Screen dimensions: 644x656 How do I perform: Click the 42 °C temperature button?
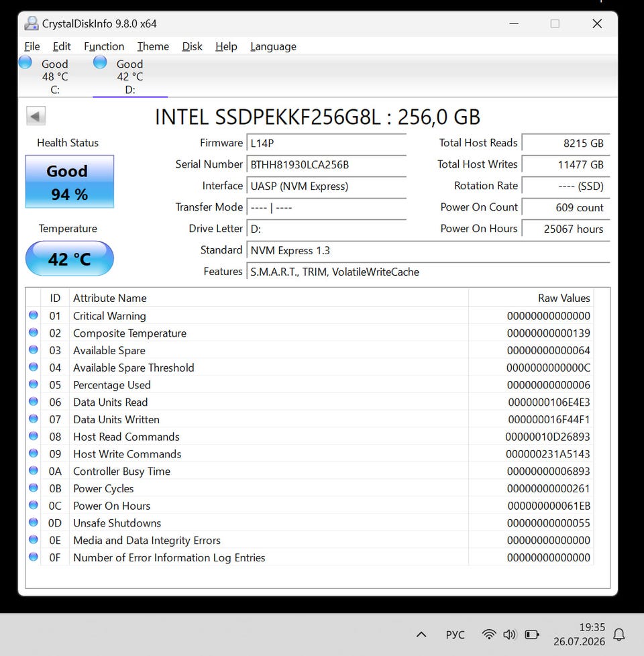pos(70,258)
